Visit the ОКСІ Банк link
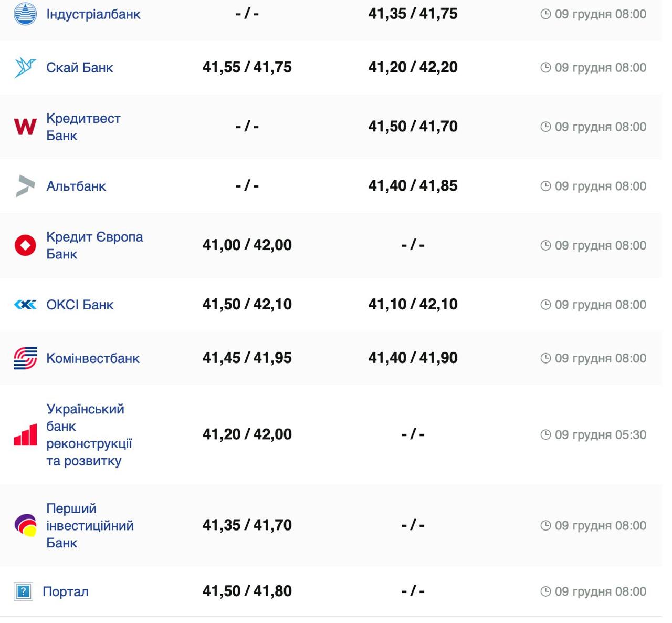This screenshot has width=672, height=623. click(x=80, y=305)
